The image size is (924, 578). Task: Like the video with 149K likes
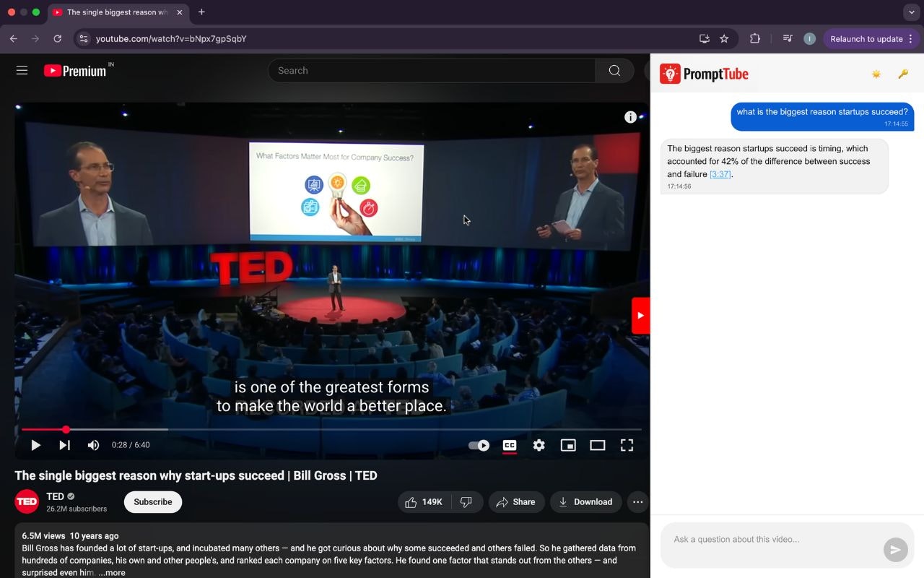[424, 502]
